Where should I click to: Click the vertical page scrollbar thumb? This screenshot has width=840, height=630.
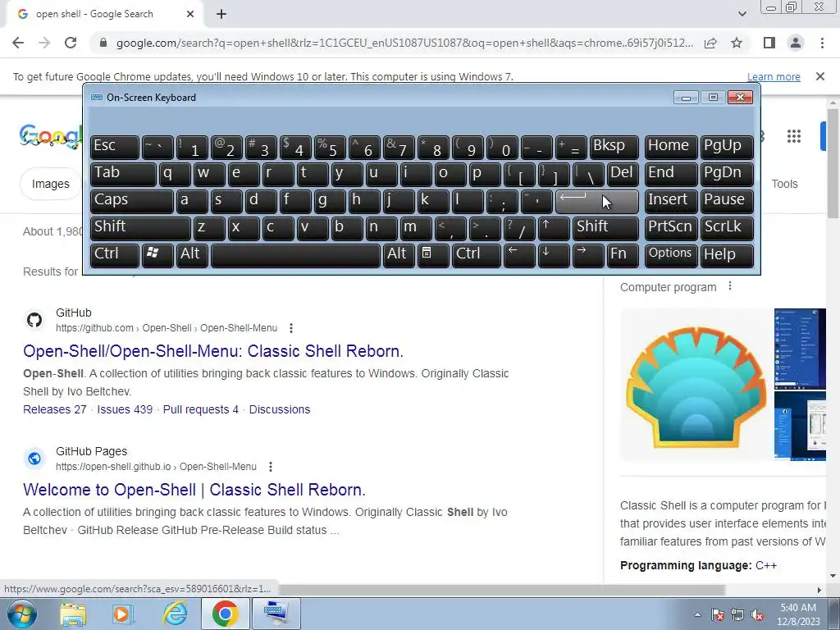click(833, 163)
